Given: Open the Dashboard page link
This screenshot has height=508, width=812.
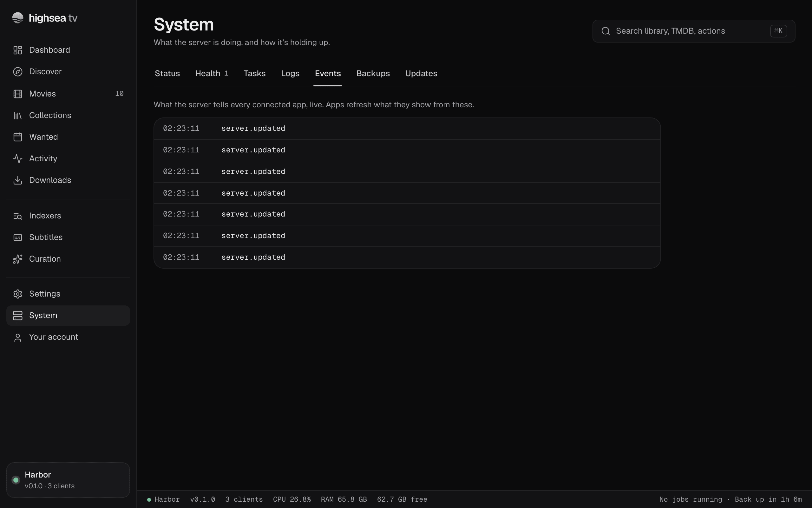Looking at the screenshot, I should [x=68, y=50].
